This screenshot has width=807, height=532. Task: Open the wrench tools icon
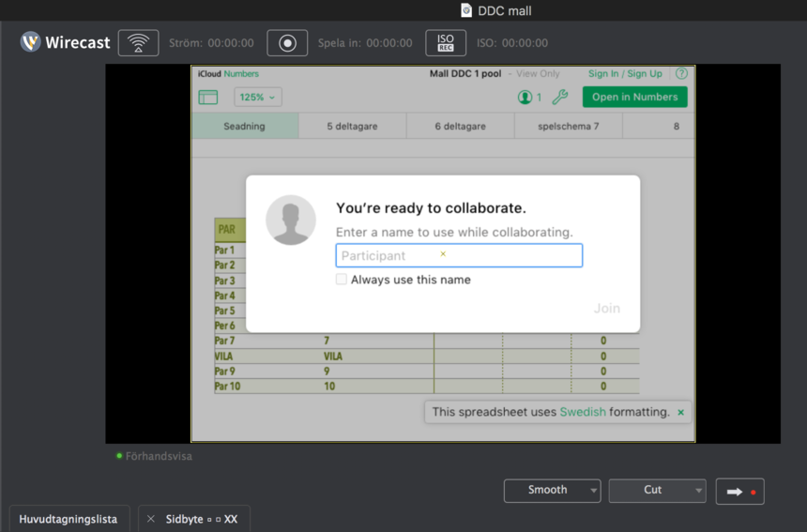pos(560,97)
